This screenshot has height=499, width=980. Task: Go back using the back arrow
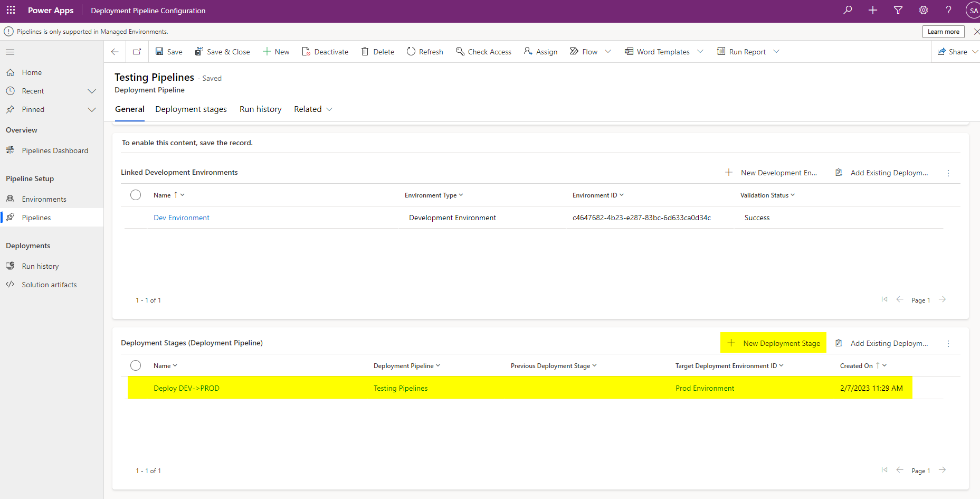(115, 52)
